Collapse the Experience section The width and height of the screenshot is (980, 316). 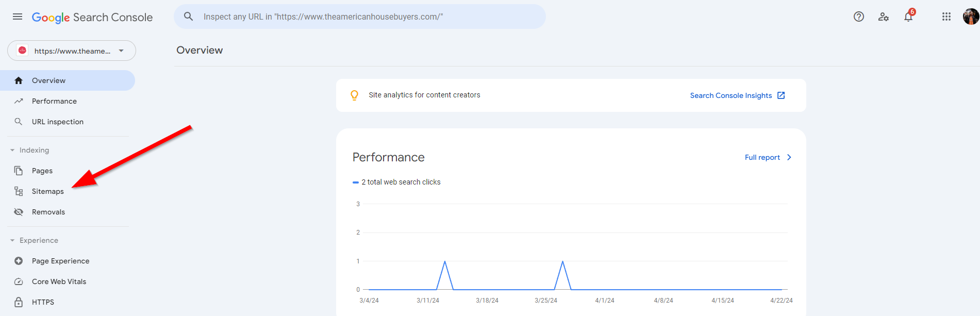(x=34, y=240)
